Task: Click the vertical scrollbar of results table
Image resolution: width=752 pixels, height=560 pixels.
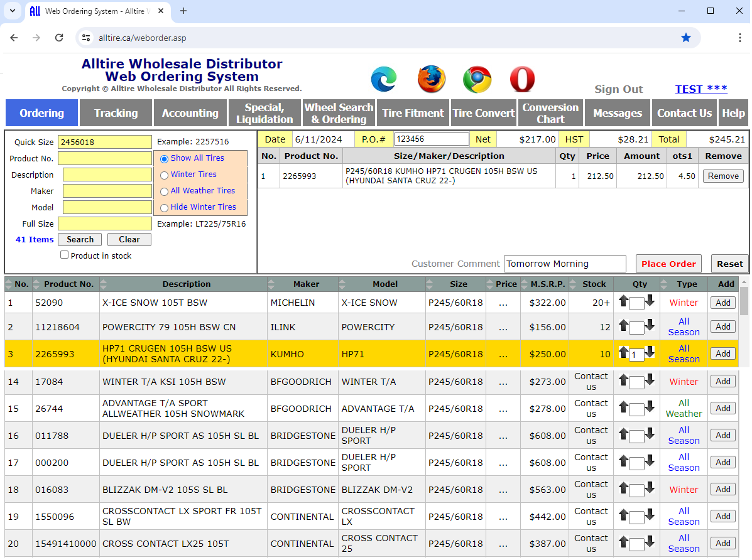Action: [x=744, y=301]
